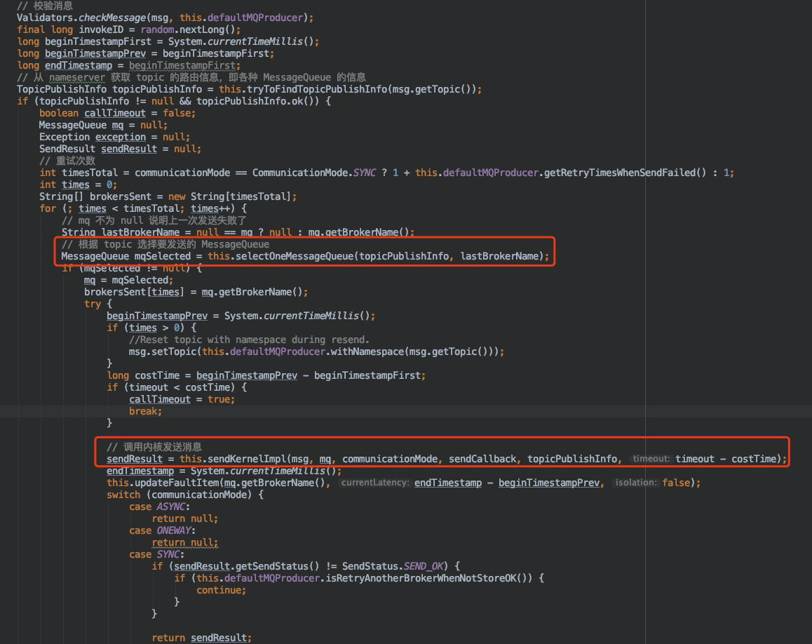This screenshot has width=812, height=644.
Task: Click the brokersSent array declaration
Action: pos(168,196)
